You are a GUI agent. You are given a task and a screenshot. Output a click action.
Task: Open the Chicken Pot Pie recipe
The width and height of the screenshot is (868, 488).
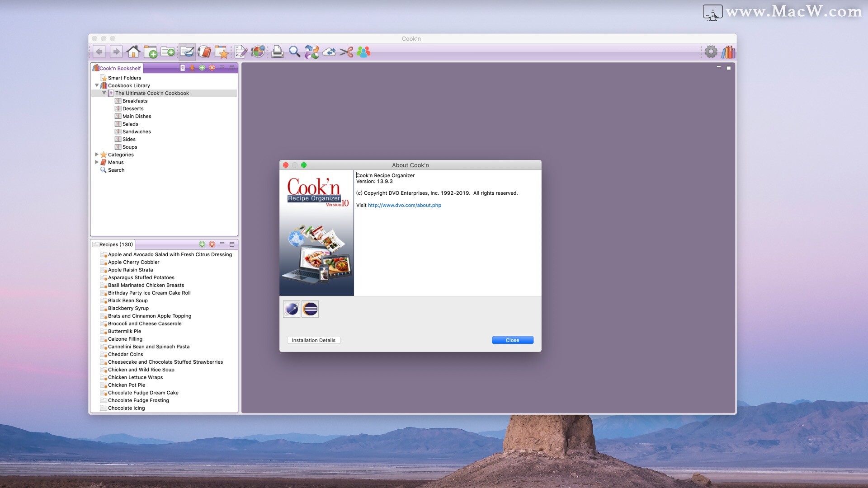127,385
